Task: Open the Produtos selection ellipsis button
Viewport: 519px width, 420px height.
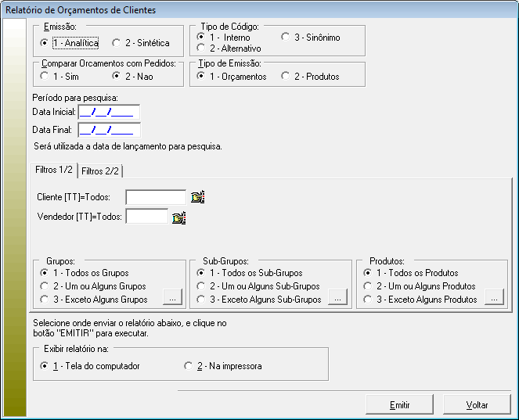Action: [x=493, y=297]
